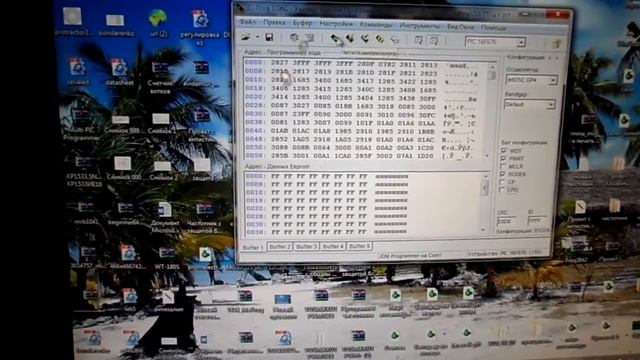Click the Eeprom data scrollbar thumb

pos(485,189)
